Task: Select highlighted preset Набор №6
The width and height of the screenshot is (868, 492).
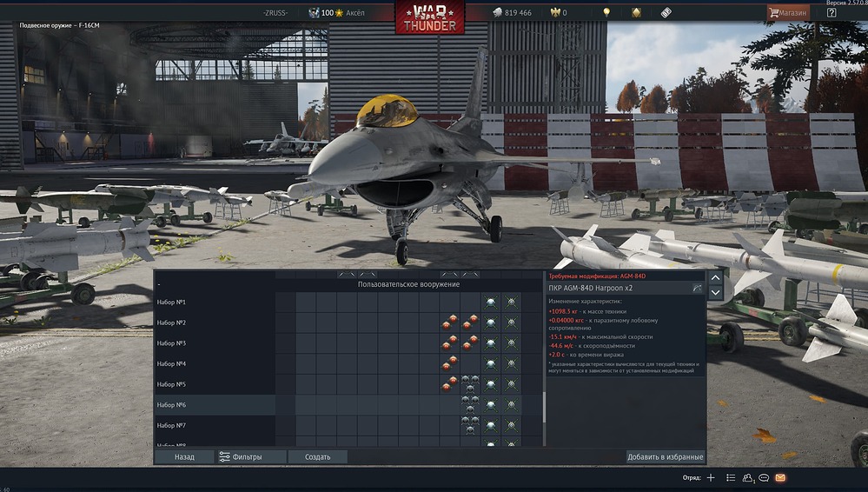Action: click(x=215, y=405)
